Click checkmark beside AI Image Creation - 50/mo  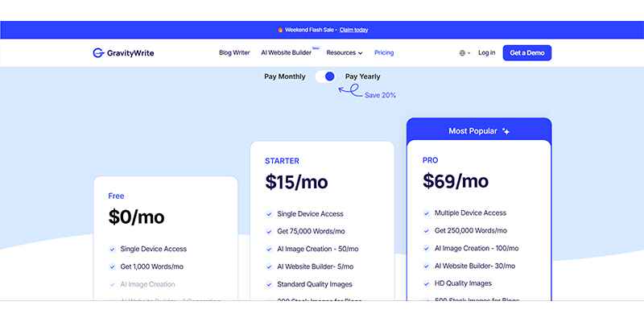point(269,250)
